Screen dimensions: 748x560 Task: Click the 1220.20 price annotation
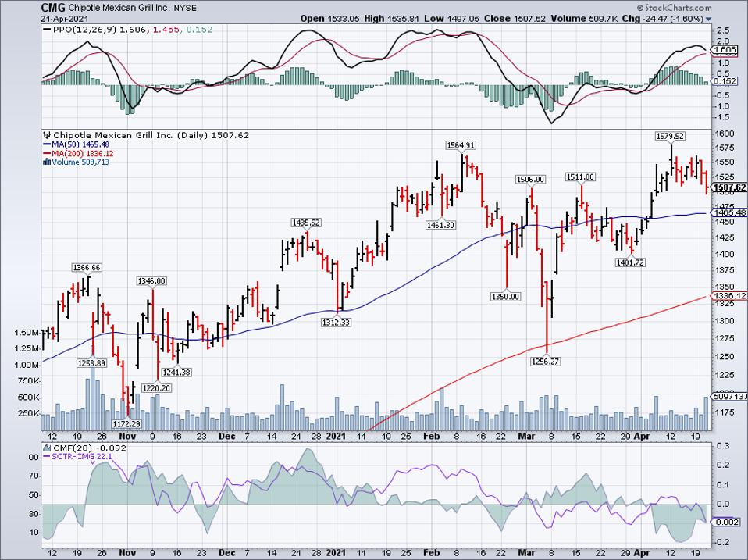click(156, 388)
